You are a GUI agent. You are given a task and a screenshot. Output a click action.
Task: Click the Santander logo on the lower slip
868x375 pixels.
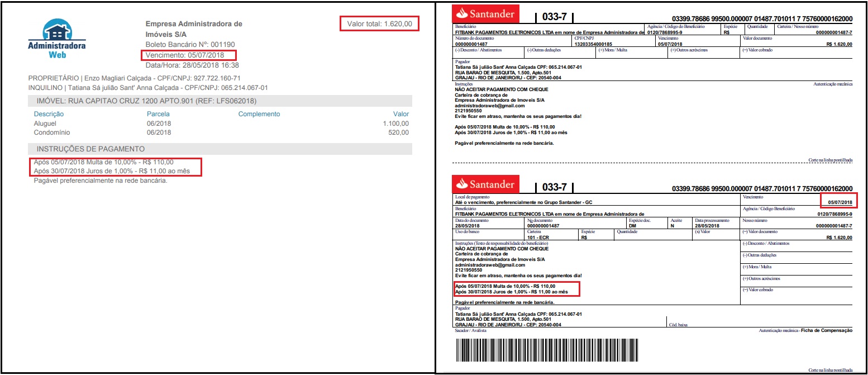pos(485,184)
